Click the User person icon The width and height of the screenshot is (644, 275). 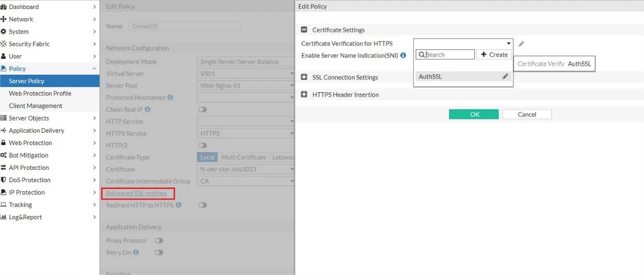click(x=4, y=56)
